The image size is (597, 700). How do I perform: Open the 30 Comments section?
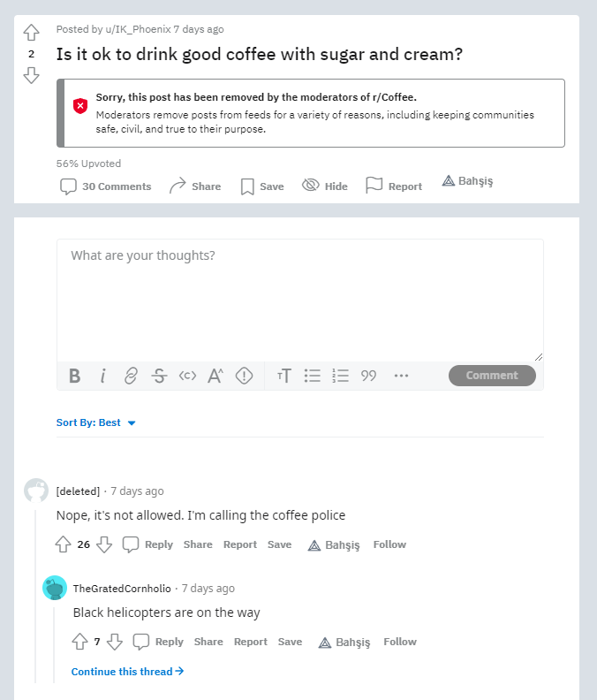tap(106, 186)
